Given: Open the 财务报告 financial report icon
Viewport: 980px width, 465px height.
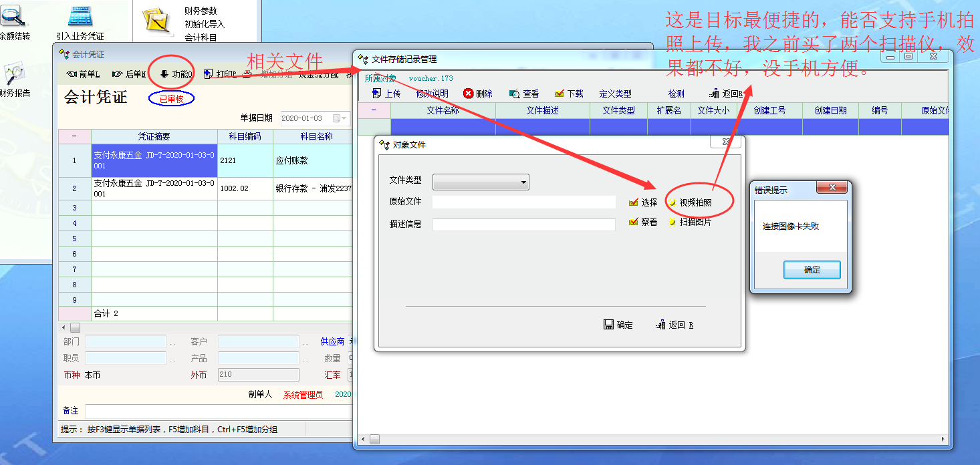Looking at the screenshot, I should [13, 75].
